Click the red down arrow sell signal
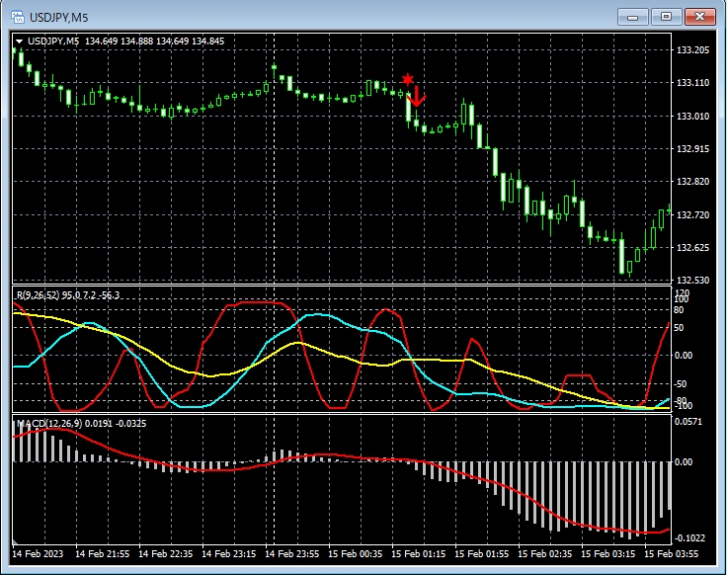728x575 pixels. click(x=417, y=96)
